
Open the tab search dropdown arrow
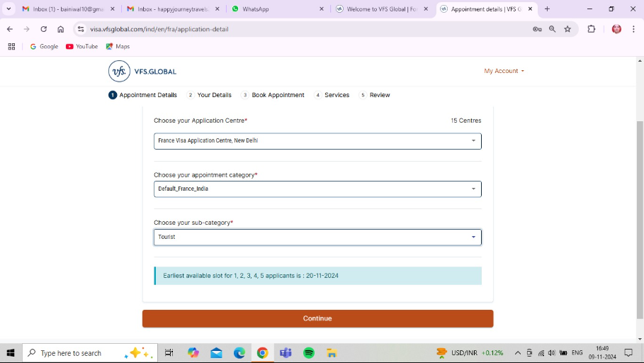coord(9,9)
